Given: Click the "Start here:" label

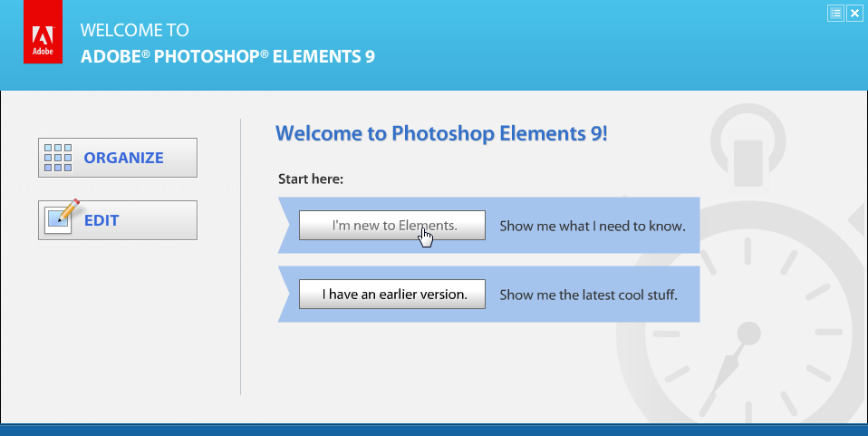Looking at the screenshot, I should [311, 179].
